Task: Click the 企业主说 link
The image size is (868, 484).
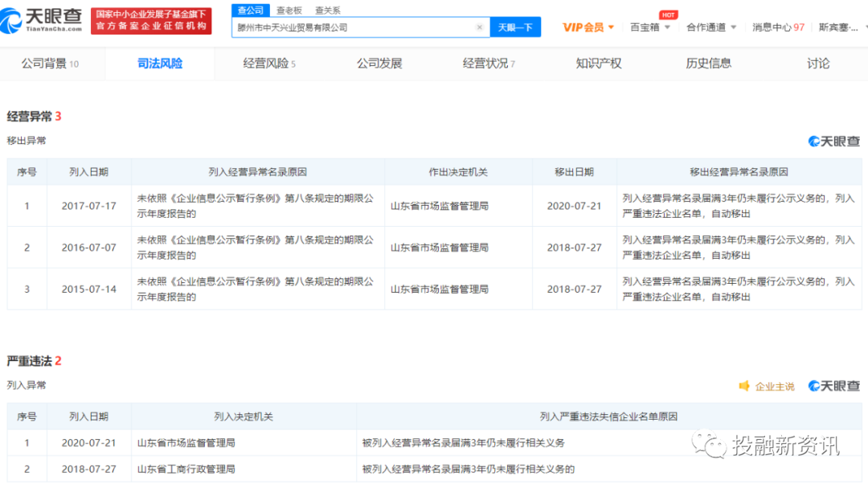Action: coord(772,386)
